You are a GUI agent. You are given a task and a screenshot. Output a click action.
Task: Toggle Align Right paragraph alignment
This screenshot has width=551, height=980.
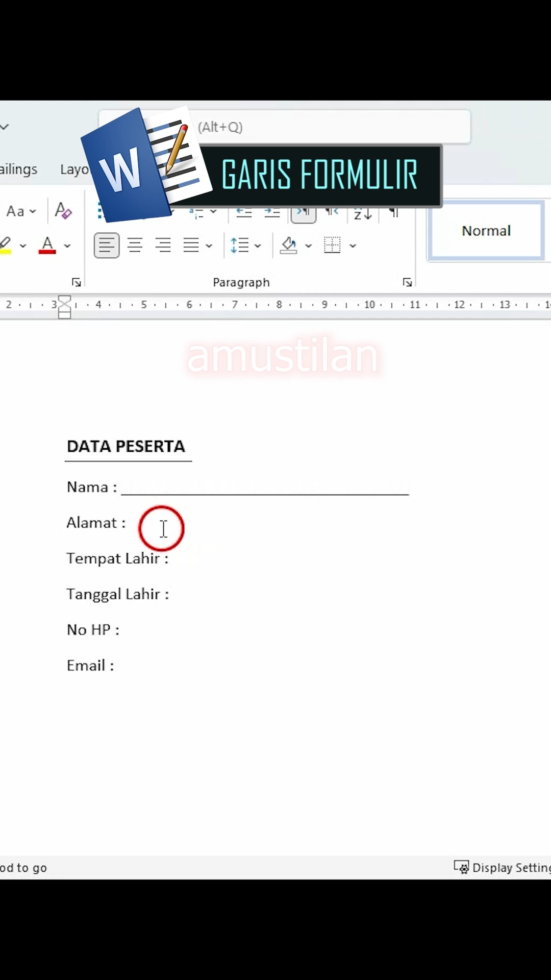click(x=163, y=246)
